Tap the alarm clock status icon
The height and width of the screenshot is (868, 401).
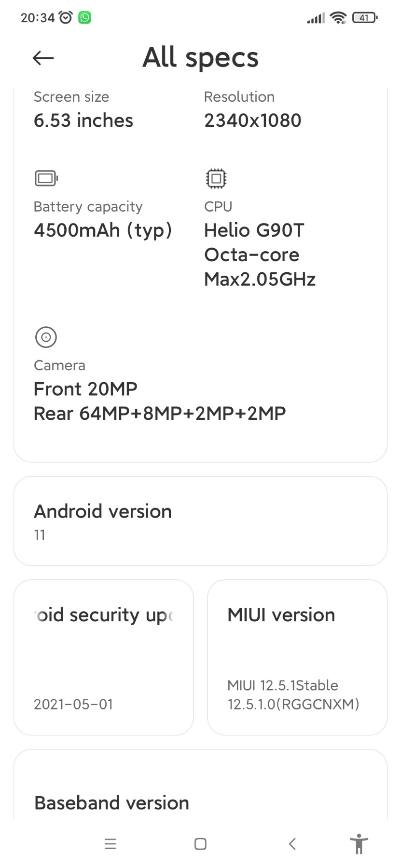tap(66, 18)
